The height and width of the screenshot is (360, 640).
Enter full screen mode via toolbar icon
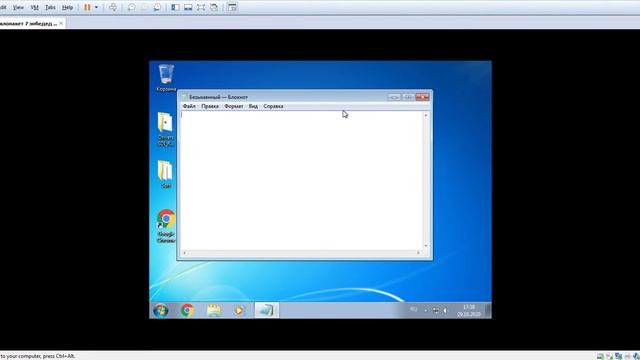201,7
